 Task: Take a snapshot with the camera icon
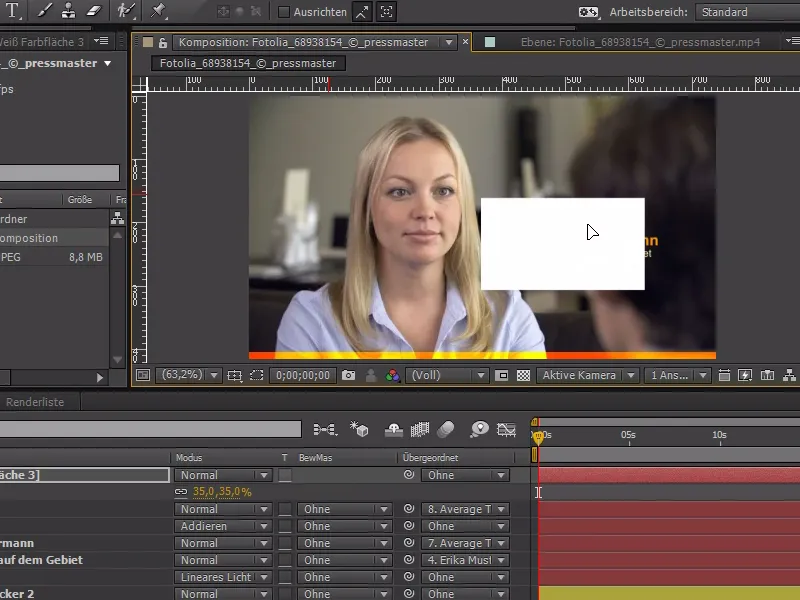click(x=348, y=374)
